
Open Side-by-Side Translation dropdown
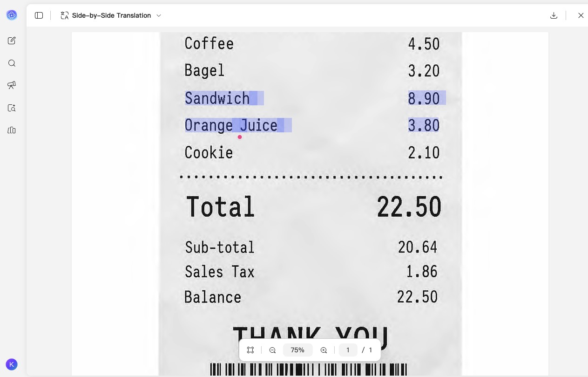[111, 15]
